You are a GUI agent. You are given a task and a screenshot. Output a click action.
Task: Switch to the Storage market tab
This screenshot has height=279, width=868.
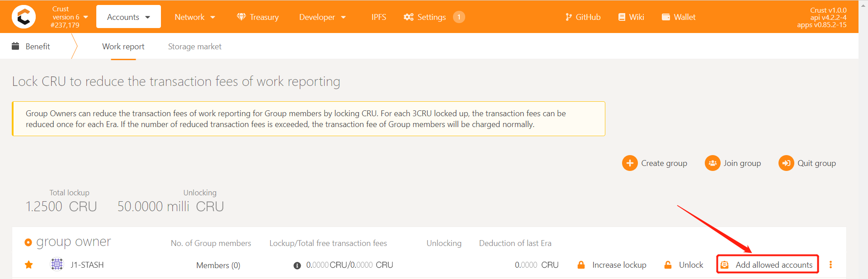click(x=195, y=46)
